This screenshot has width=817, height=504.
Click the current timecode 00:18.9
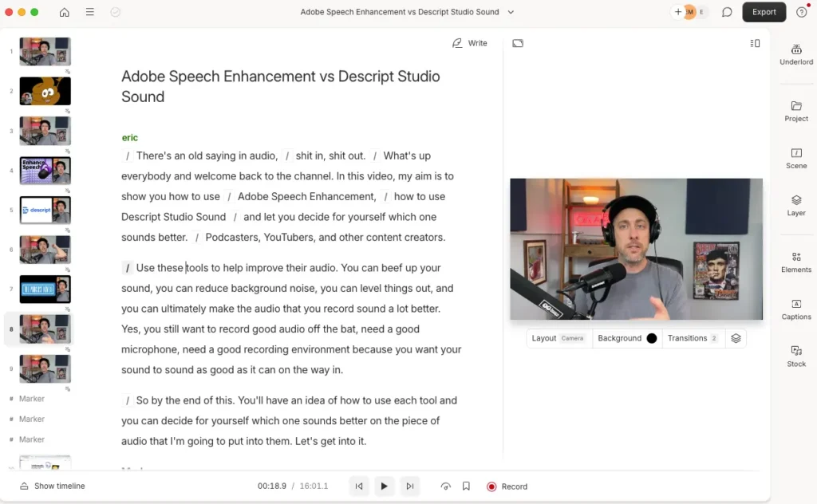coord(271,486)
